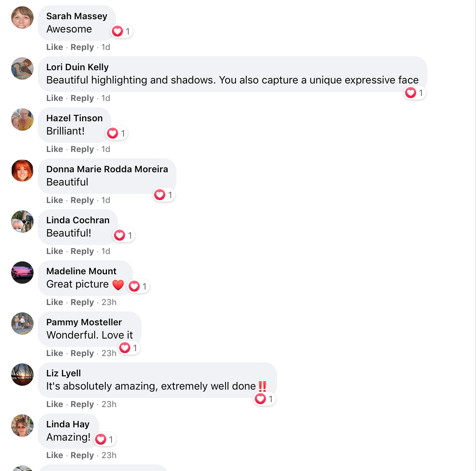Like Liz Lyell's comment

55,404
